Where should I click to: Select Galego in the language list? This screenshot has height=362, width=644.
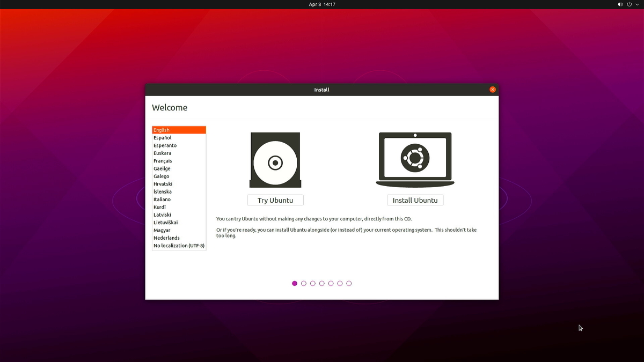[x=179, y=176]
